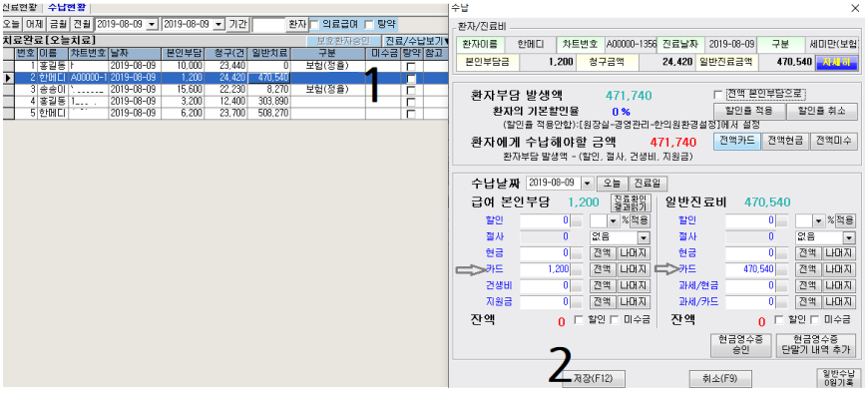Check the 탕약 box in the 송송이 row
Image resolution: width=868 pixels, height=393 pixels.
410,90
